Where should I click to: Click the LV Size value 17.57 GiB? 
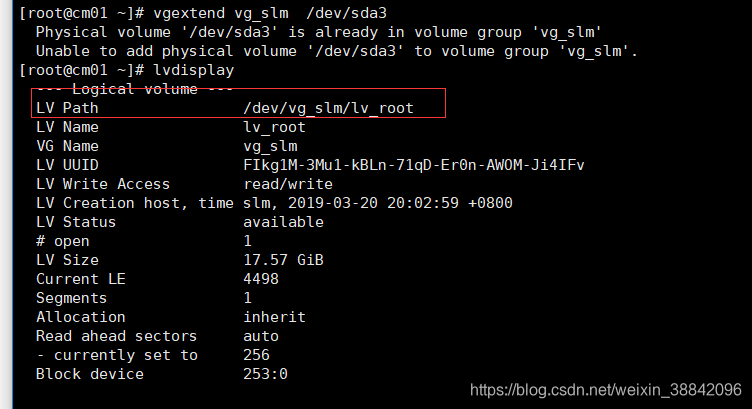pos(283,260)
